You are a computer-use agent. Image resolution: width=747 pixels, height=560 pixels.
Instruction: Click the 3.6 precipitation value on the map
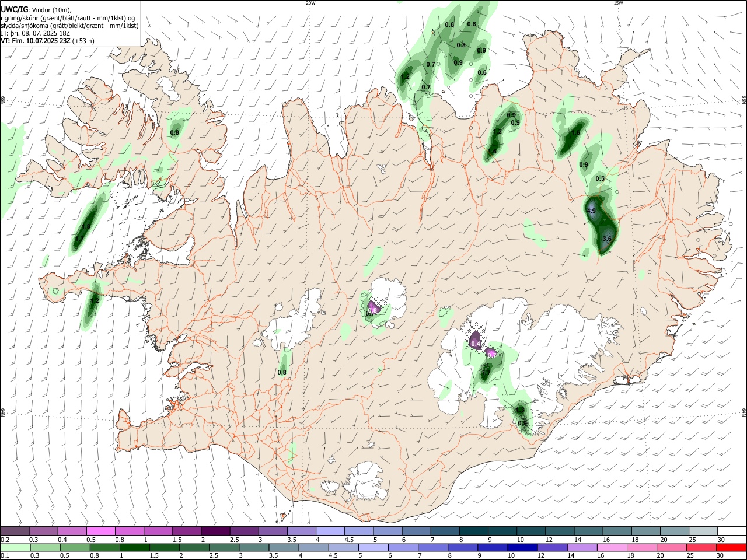pos(606,239)
